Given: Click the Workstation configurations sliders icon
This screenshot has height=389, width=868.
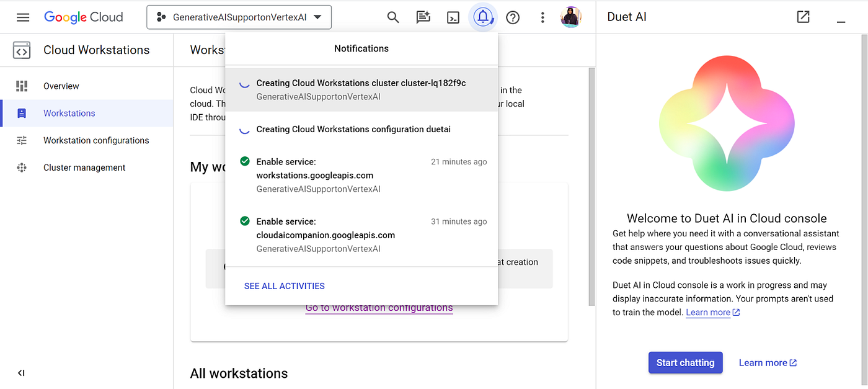Looking at the screenshot, I should tap(22, 141).
